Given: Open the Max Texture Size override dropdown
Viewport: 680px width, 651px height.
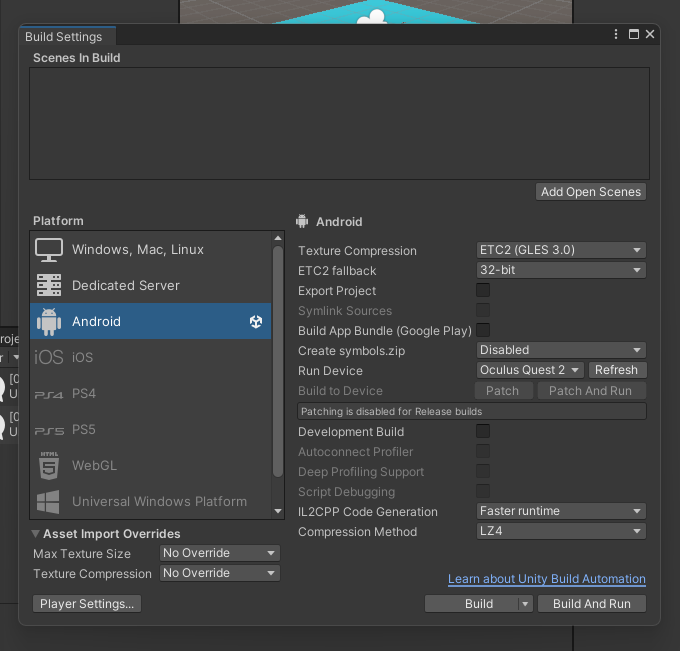Looking at the screenshot, I should [220, 553].
